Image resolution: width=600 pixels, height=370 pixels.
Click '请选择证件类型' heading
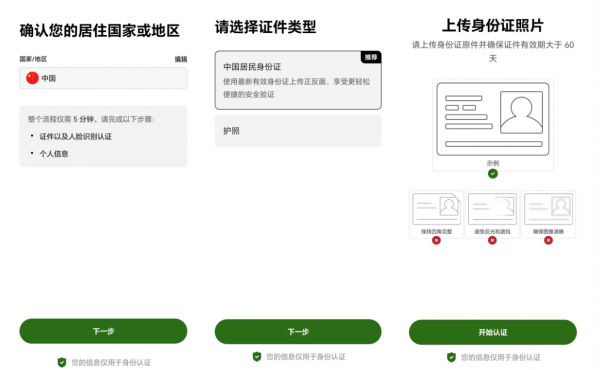click(x=266, y=27)
